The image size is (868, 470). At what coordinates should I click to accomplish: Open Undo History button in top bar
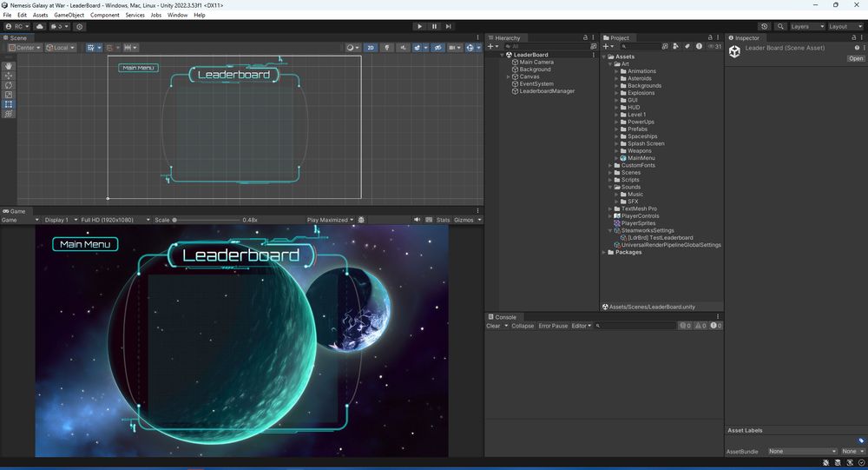coord(765,26)
